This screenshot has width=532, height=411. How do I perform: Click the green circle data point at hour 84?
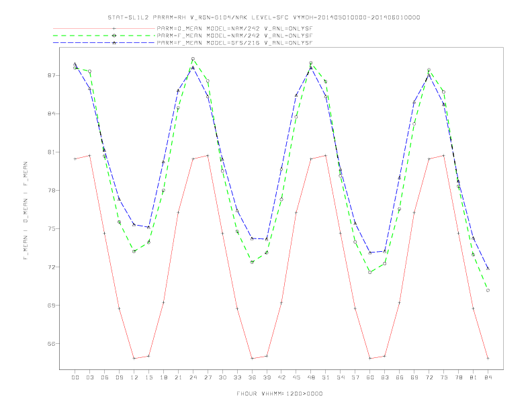coord(488,290)
